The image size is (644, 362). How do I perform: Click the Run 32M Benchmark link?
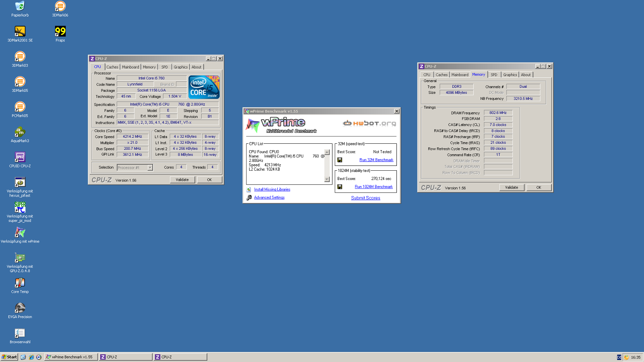click(x=376, y=160)
